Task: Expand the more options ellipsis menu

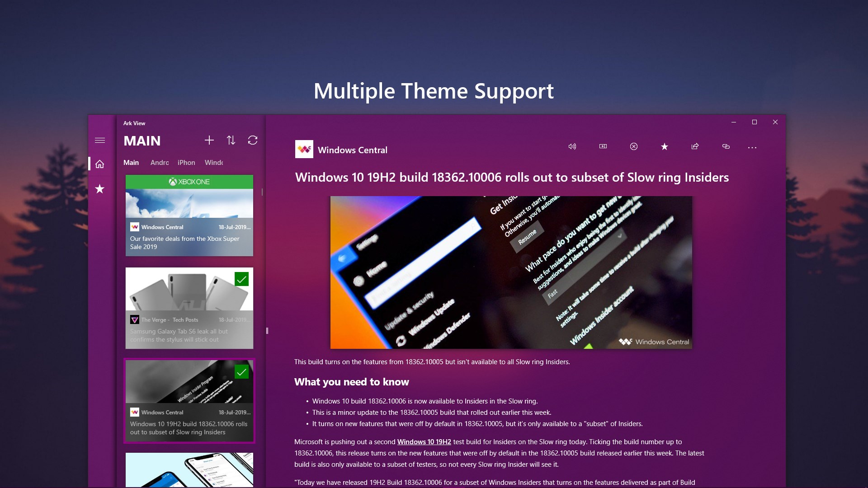Action: [x=752, y=147]
